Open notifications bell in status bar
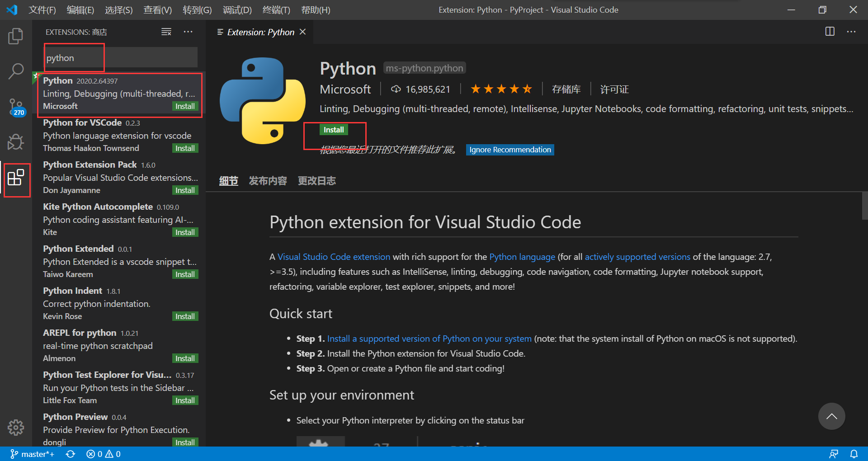 point(854,454)
